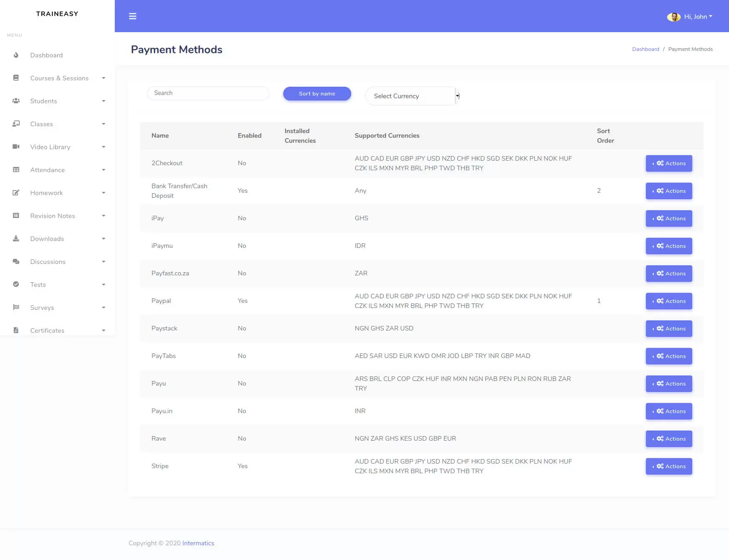Click John's profile avatar picture
This screenshot has width=729, height=560.
click(673, 17)
